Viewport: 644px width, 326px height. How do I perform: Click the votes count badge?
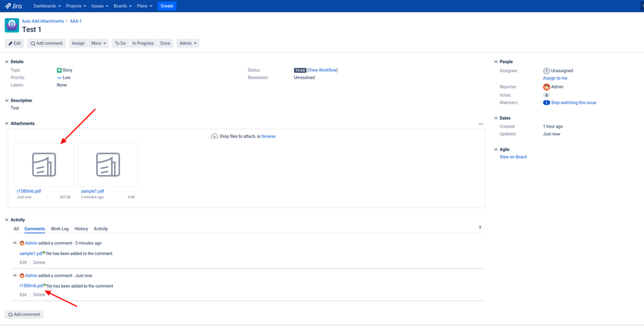[x=546, y=95]
